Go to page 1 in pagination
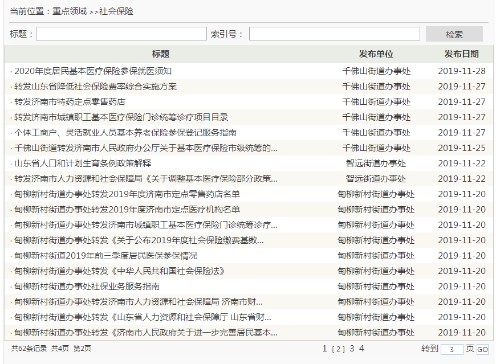Screen dimensions: 500x364 (325, 349)
